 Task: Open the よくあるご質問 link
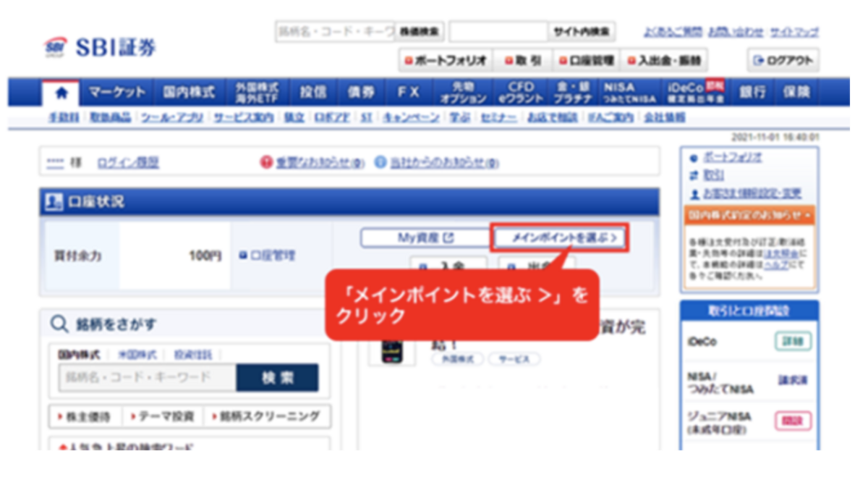click(673, 32)
